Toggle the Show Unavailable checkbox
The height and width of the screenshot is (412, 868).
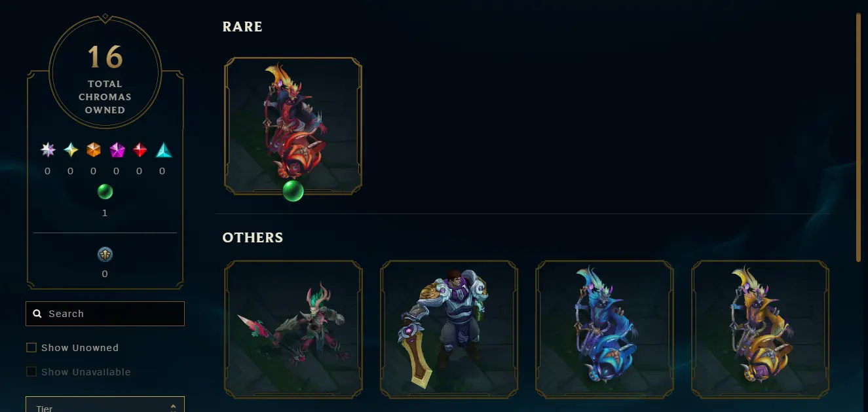(31, 372)
